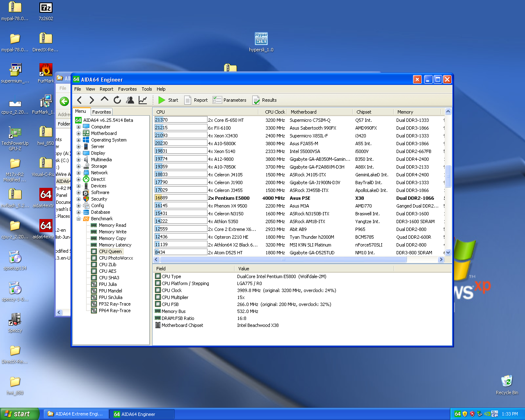Select the 6x FX-6100 result row
The width and height of the screenshot is (525, 420).
(x=299, y=128)
